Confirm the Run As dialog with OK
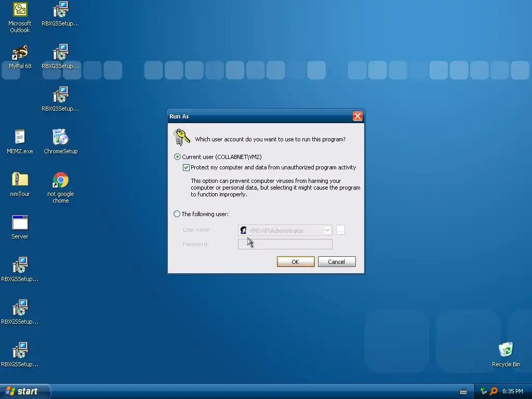The width and height of the screenshot is (532, 399). click(x=296, y=262)
